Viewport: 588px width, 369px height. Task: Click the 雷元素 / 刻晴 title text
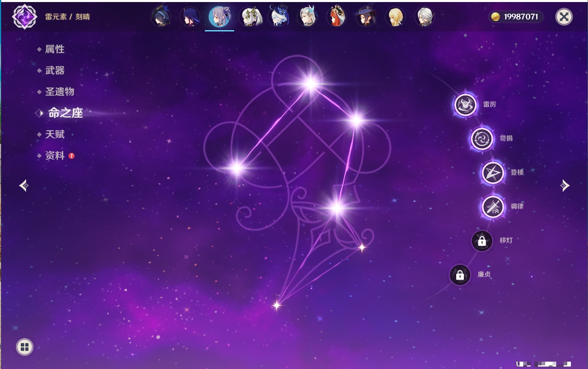point(67,17)
